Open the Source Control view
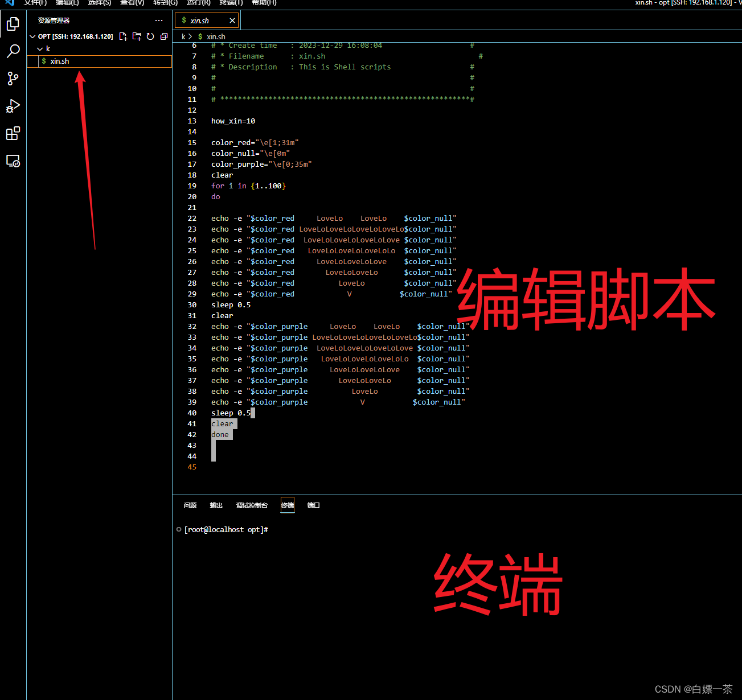Viewport: 742px width, 700px height. (x=13, y=79)
